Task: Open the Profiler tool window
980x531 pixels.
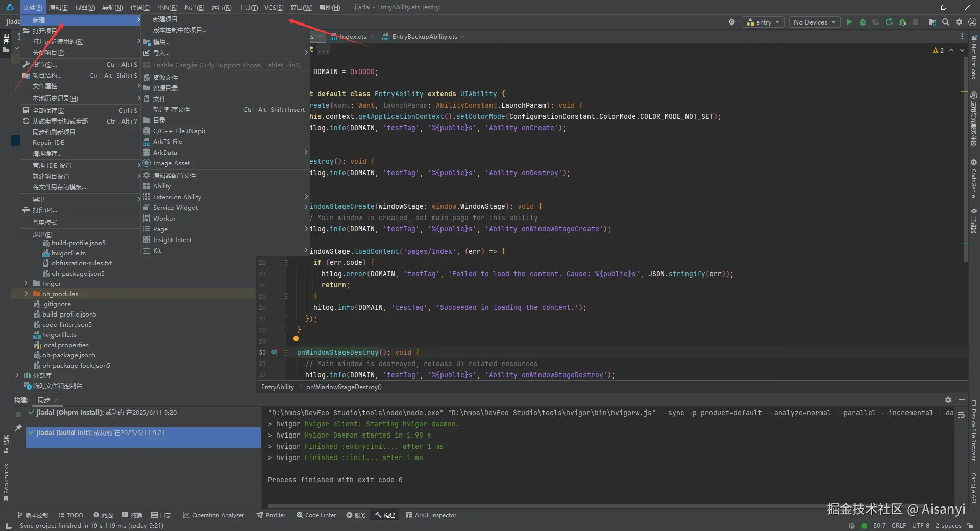Action: click(x=271, y=515)
